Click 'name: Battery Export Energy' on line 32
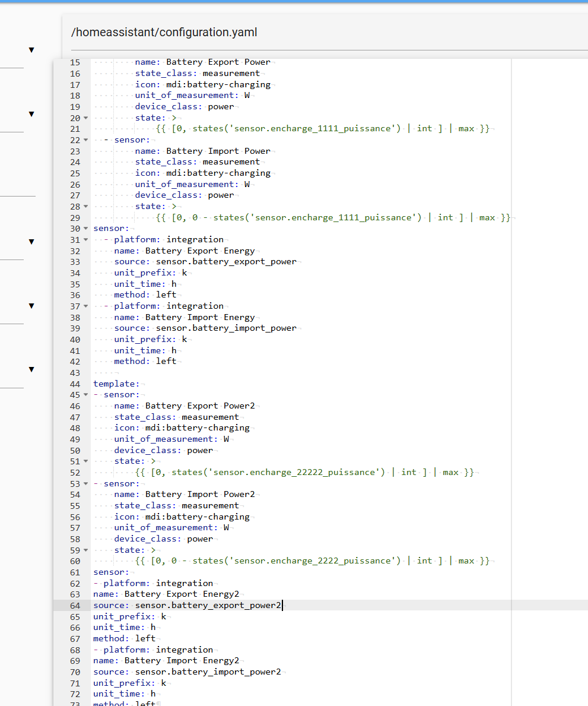Viewport: 588px width, 706px height. (x=185, y=251)
